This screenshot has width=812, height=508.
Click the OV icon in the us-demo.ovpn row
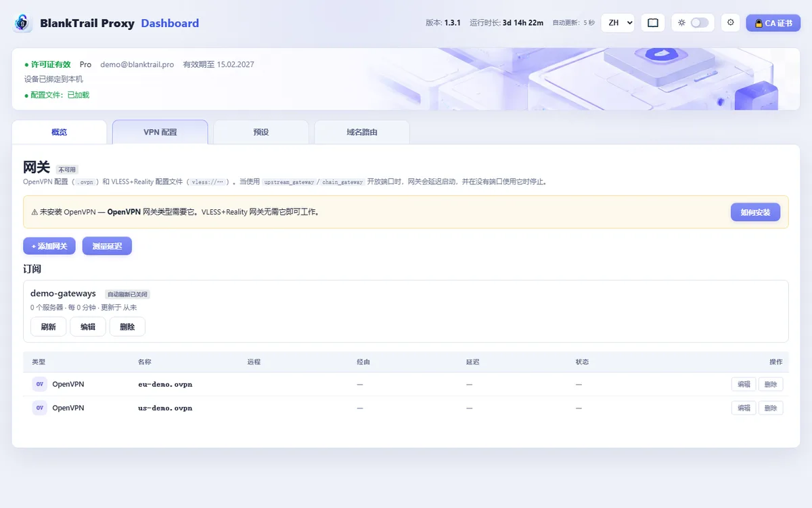pos(40,408)
